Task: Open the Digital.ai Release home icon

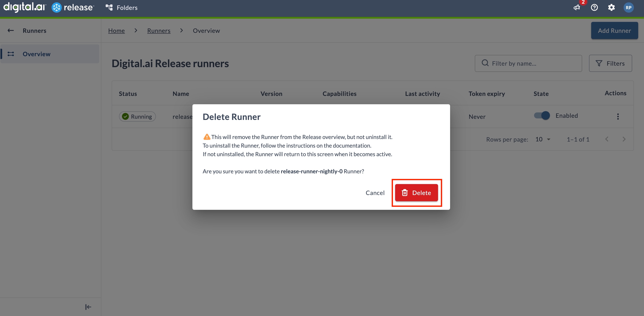Action: click(56, 7)
